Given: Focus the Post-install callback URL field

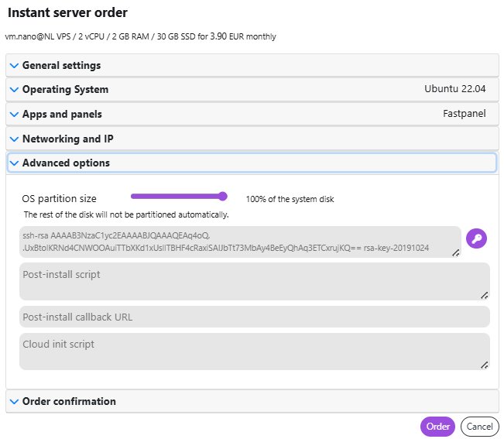Looking at the screenshot, I should (255, 317).
